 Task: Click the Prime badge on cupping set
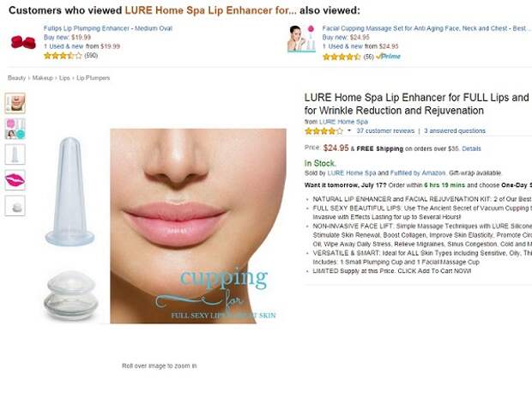point(388,57)
